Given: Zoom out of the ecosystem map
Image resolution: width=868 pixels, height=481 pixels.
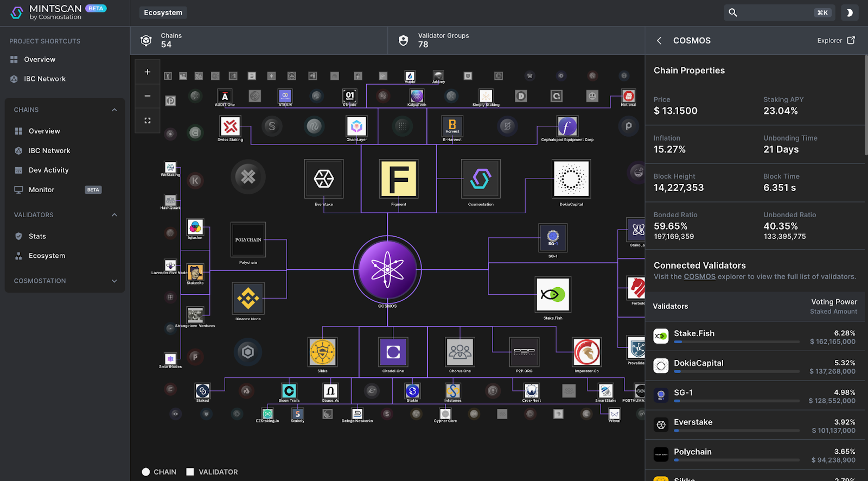Looking at the screenshot, I should tap(148, 96).
